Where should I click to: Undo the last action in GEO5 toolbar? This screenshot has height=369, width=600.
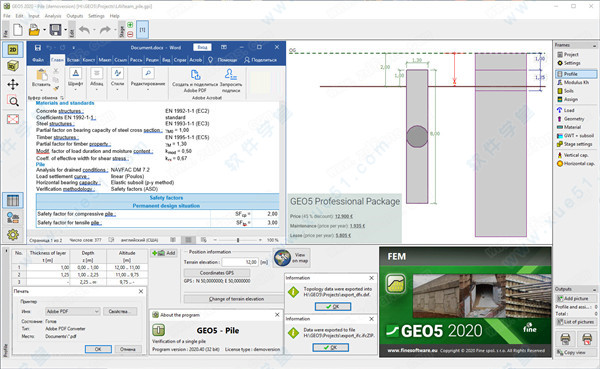(x=85, y=29)
